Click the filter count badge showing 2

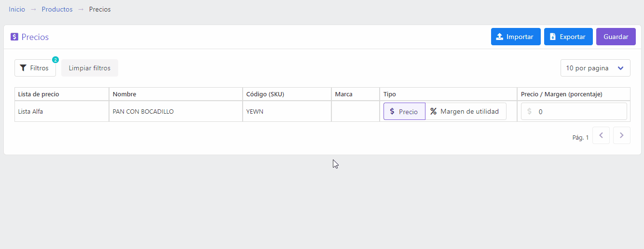[x=55, y=60]
